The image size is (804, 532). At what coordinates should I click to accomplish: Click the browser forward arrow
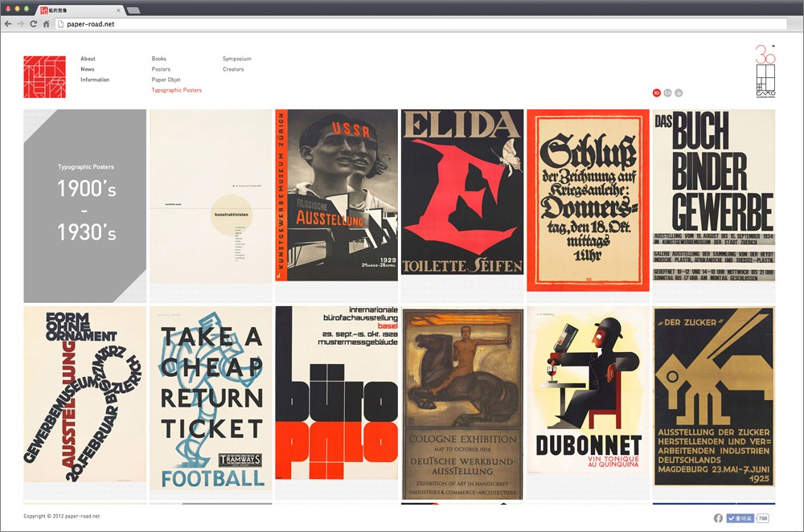tap(21, 23)
